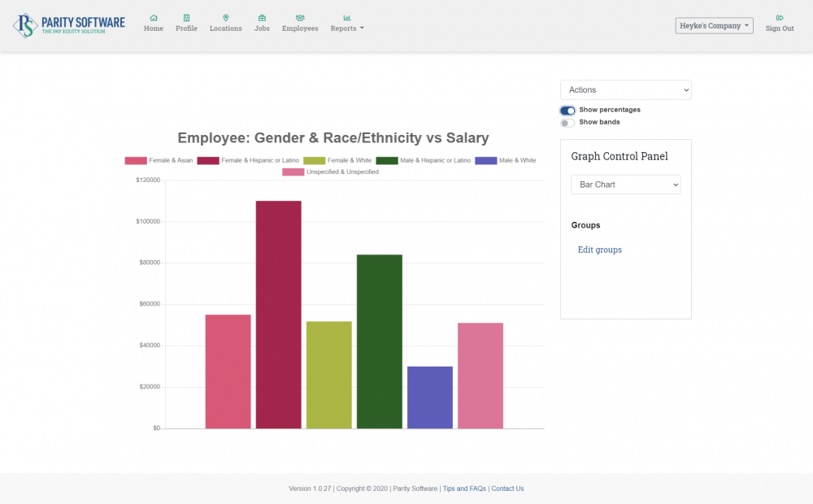Image resolution: width=813 pixels, height=504 pixels.
Task: Click the Edit groups link
Action: (x=599, y=250)
